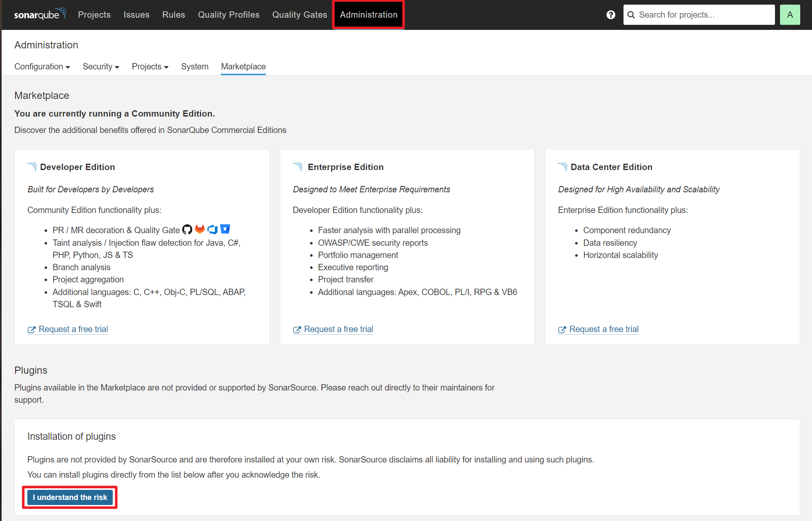Click Designed for High Availability and Scalability tagline
Image resolution: width=812 pixels, height=521 pixels.
[x=639, y=189]
